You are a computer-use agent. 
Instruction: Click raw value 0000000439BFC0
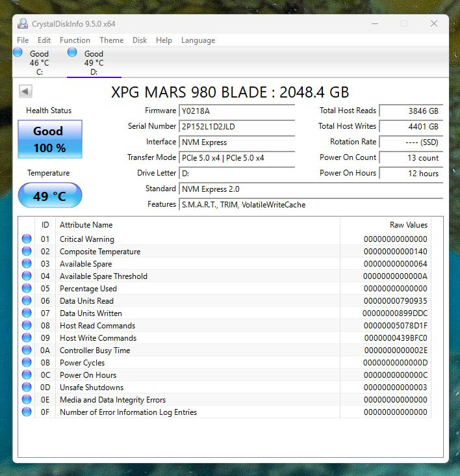396,338
